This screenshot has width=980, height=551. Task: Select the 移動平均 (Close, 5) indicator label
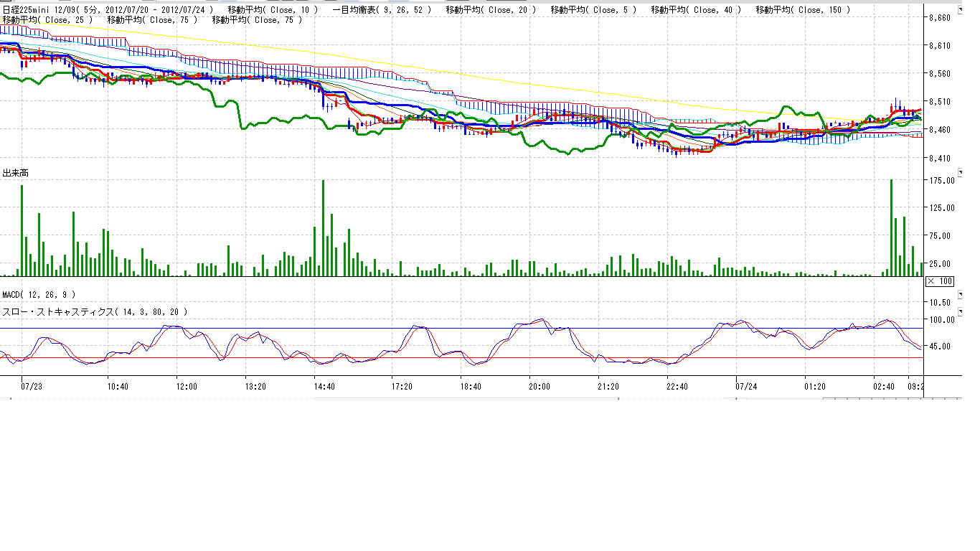coord(593,10)
